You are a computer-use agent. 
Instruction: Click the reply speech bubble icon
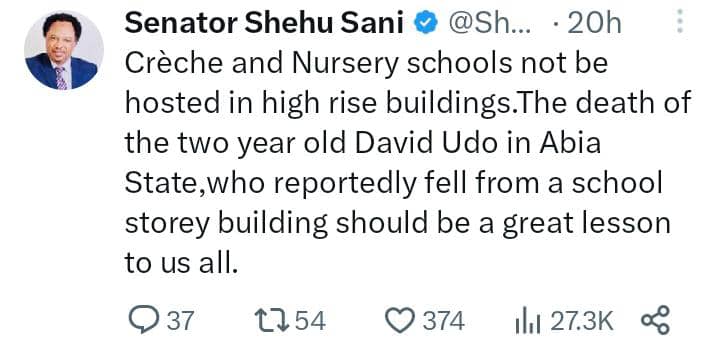tap(144, 320)
